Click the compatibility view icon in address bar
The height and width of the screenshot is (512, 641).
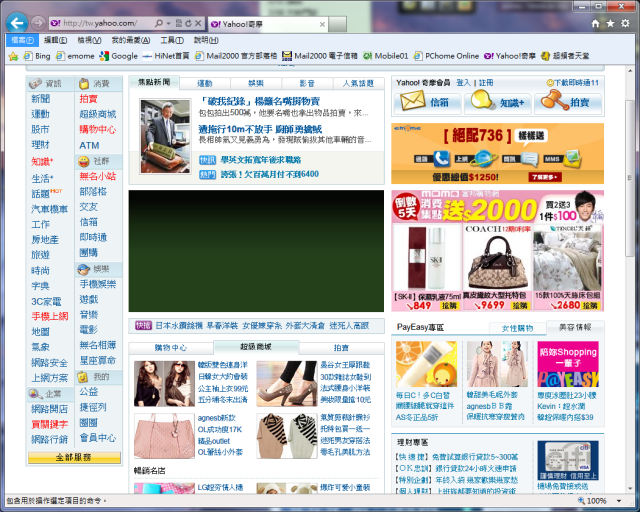tap(179, 23)
